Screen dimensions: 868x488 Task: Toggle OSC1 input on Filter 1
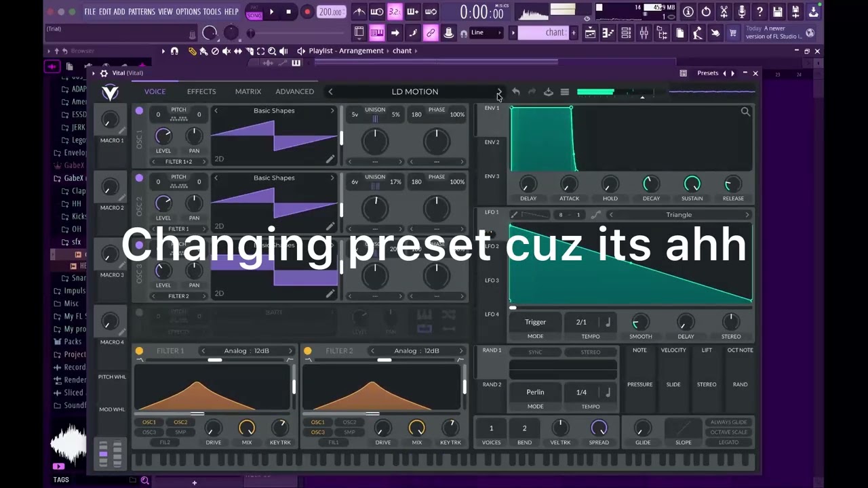[x=149, y=422]
